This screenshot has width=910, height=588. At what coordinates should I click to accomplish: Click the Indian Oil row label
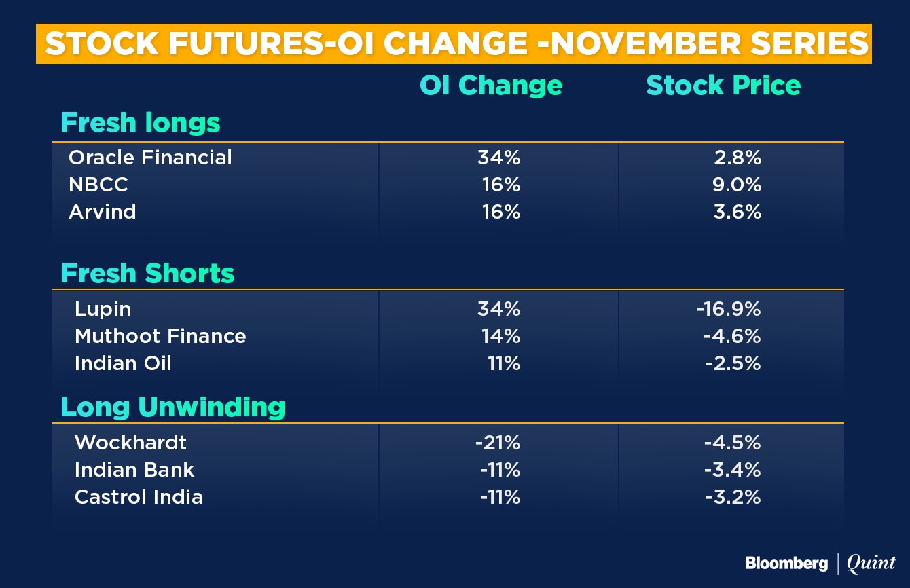click(123, 363)
